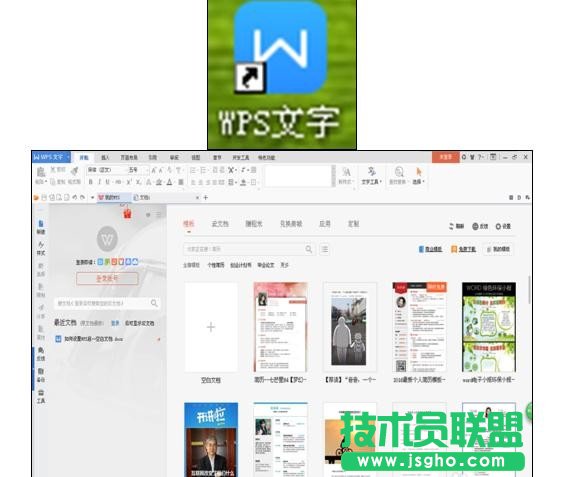Click the red outlined login account button

(107, 279)
